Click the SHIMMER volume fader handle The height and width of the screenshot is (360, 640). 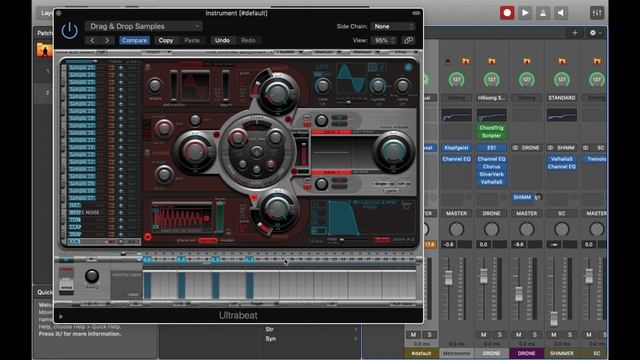click(x=554, y=319)
